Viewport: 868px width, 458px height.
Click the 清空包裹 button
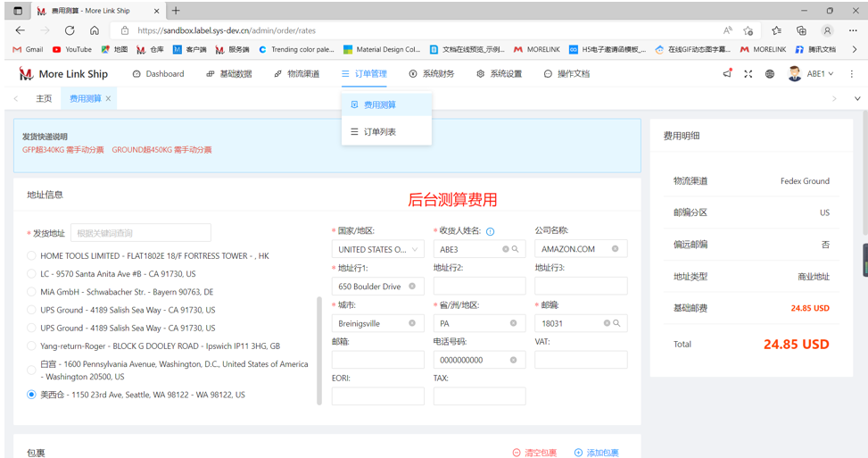[534, 453]
